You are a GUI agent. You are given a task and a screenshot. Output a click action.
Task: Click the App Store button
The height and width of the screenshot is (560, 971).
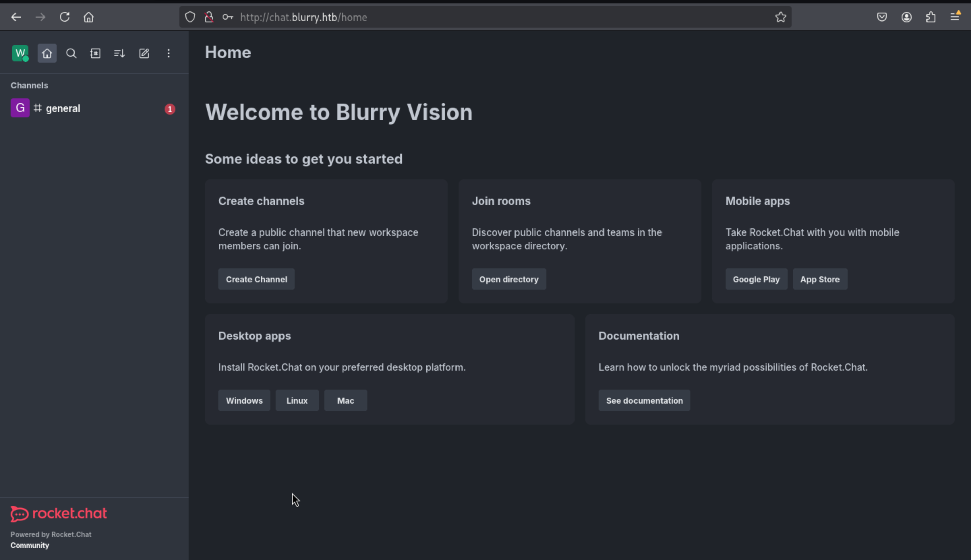(820, 279)
